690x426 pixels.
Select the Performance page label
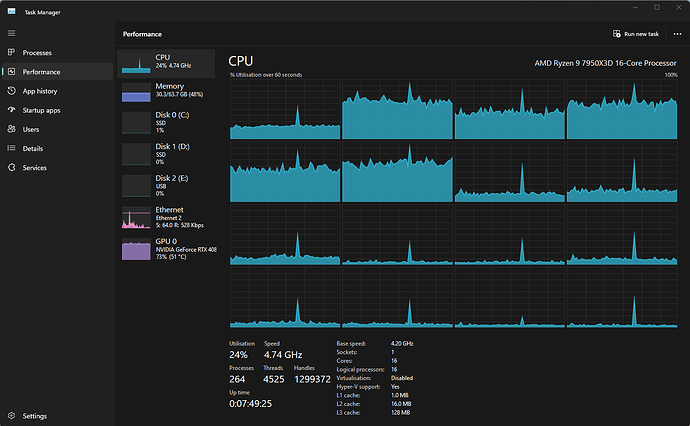41,72
